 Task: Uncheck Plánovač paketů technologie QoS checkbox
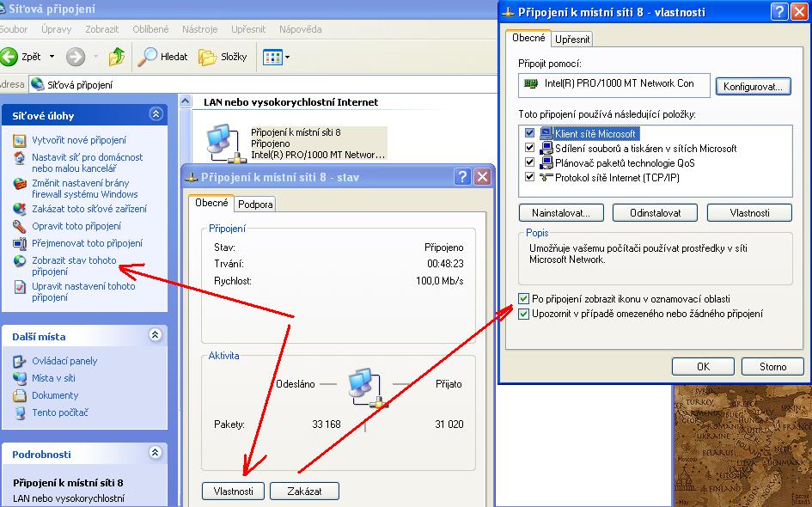pyautogui.click(x=529, y=162)
